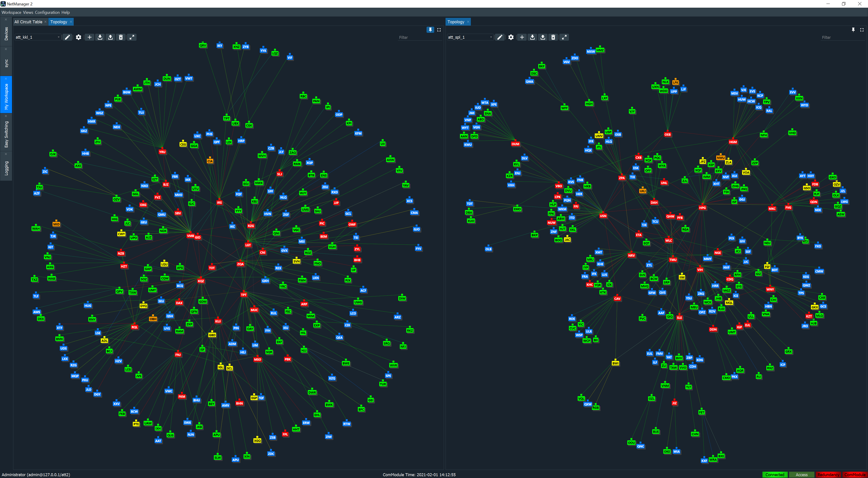Click the download icon in left topology toolbar

(x=100, y=37)
